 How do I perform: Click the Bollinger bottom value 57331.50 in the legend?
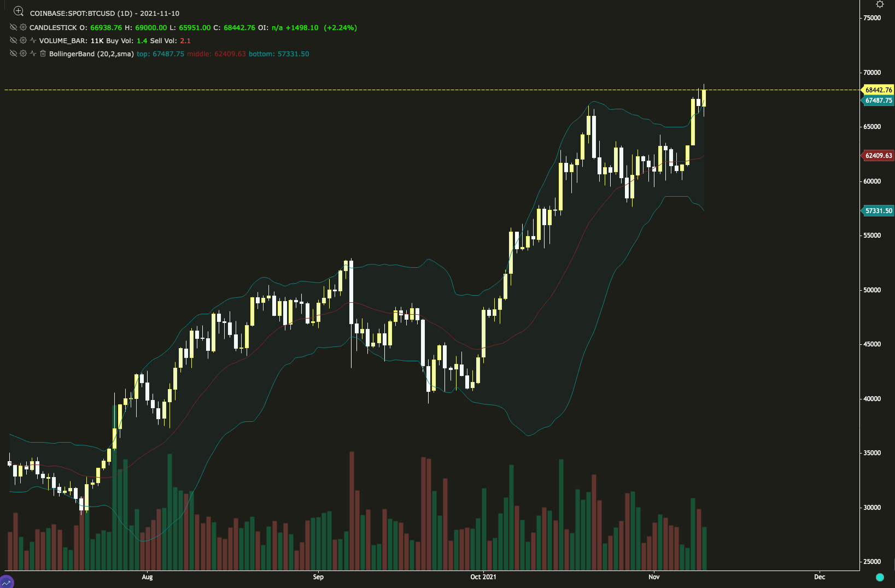click(294, 54)
